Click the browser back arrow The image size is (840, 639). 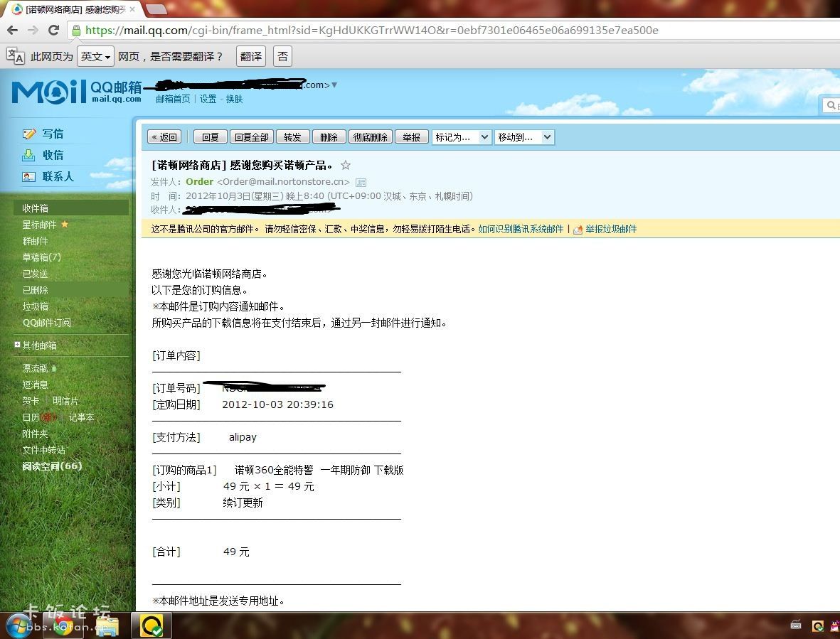tap(13, 30)
